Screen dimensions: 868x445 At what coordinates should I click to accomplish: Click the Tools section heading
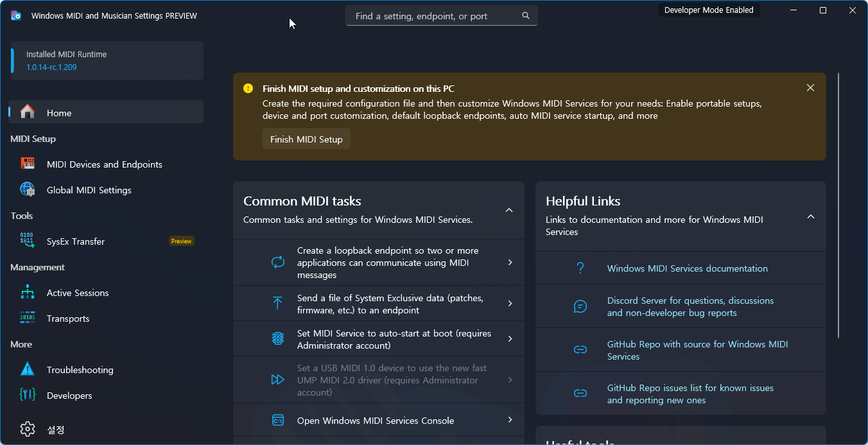(21, 216)
